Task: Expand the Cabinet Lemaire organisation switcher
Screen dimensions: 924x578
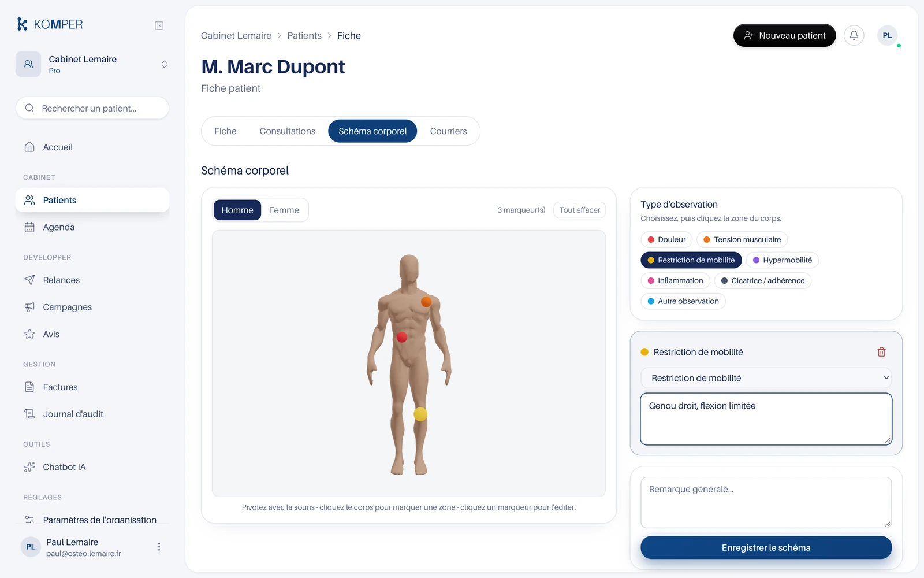Action: pyautogui.click(x=92, y=64)
